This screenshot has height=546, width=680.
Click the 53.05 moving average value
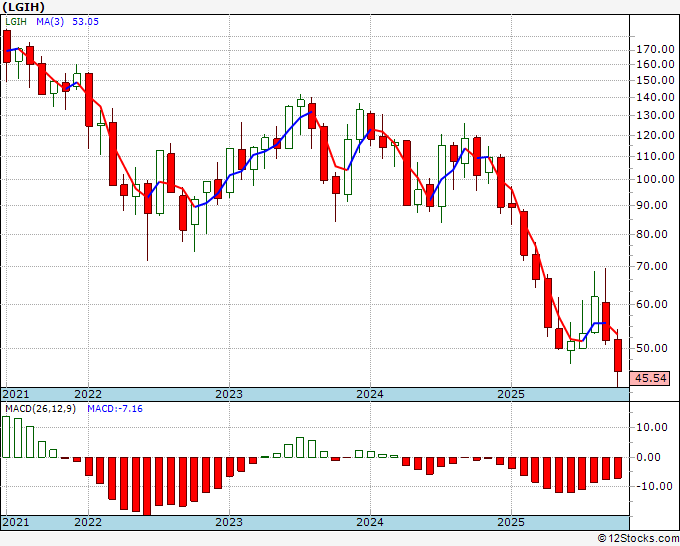click(85, 22)
